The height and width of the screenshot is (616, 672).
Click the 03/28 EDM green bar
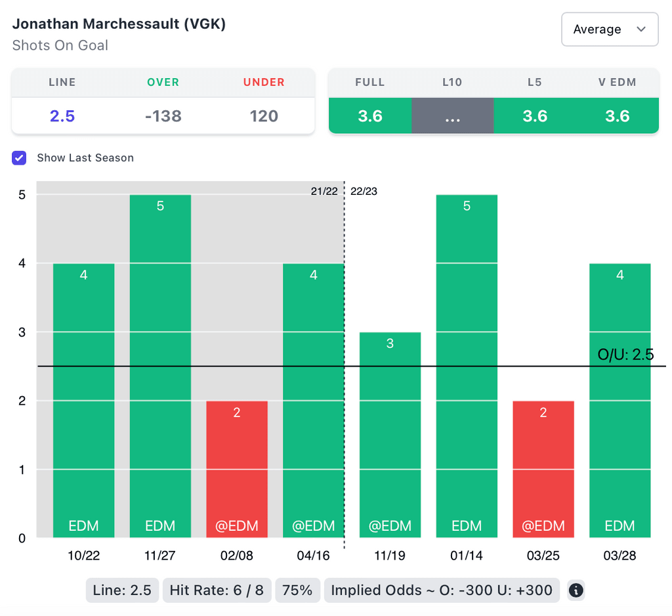[620, 400]
